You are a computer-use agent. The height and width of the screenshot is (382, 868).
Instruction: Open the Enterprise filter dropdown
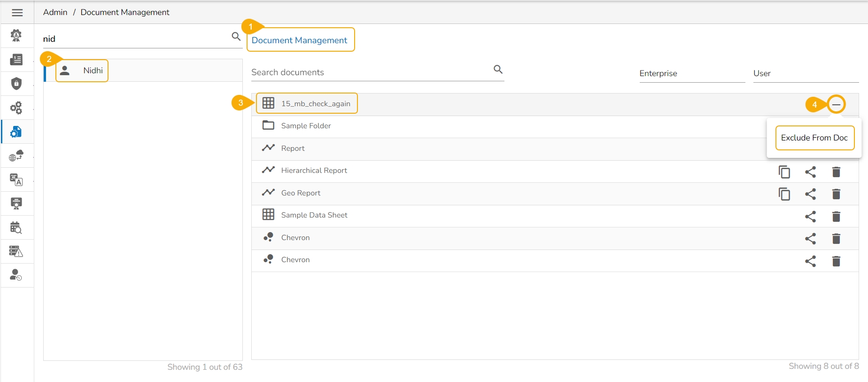pos(691,73)
